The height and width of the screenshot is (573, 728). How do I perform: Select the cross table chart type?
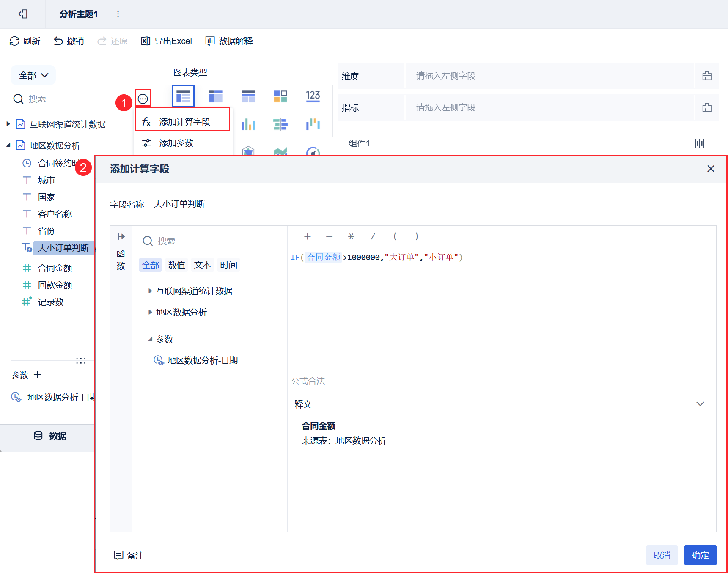coord(216,96)
